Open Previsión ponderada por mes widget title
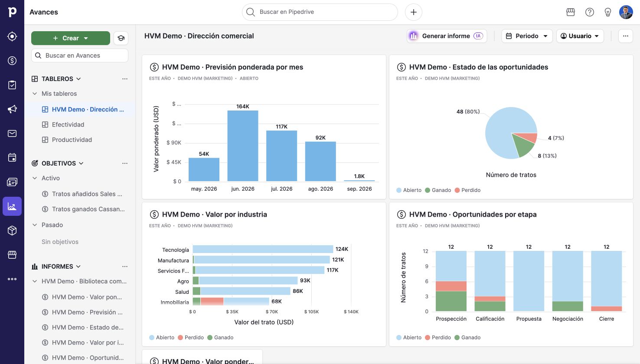This screenshot has height=364, width=640. pos(232,67)
